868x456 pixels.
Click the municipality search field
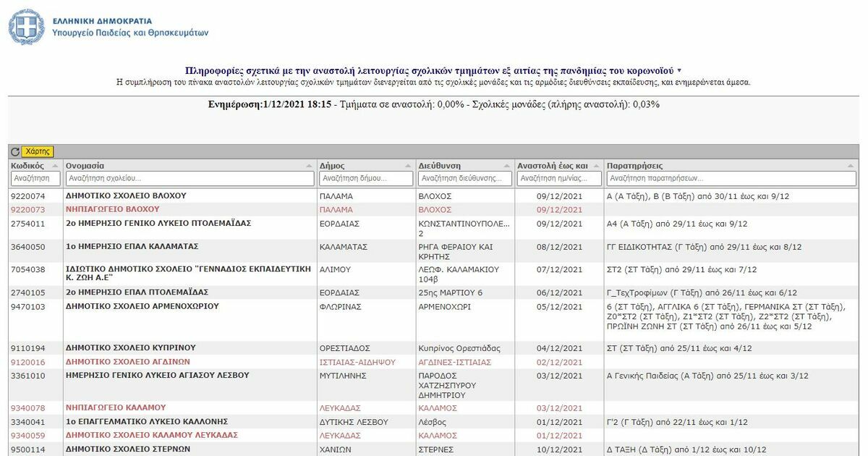click(x=366, y=178)
